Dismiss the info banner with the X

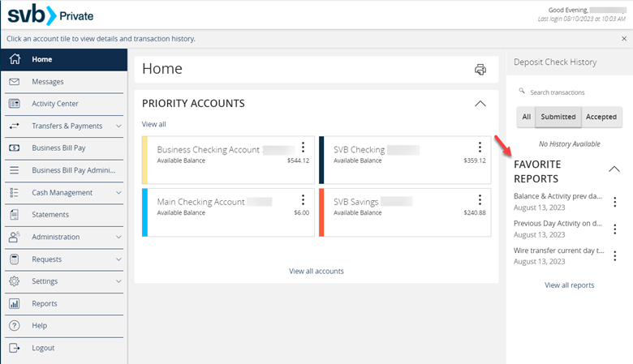tap(624, 39)
